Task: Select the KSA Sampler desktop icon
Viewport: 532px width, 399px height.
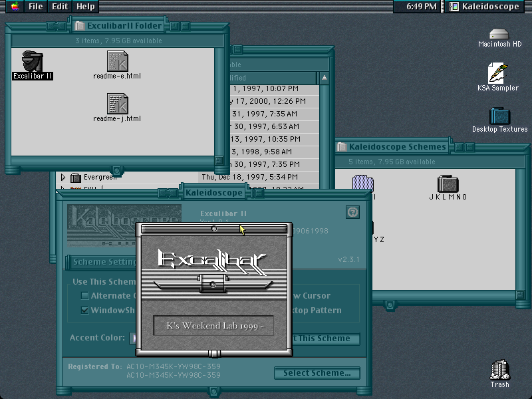Action: (x=497, y=73)
